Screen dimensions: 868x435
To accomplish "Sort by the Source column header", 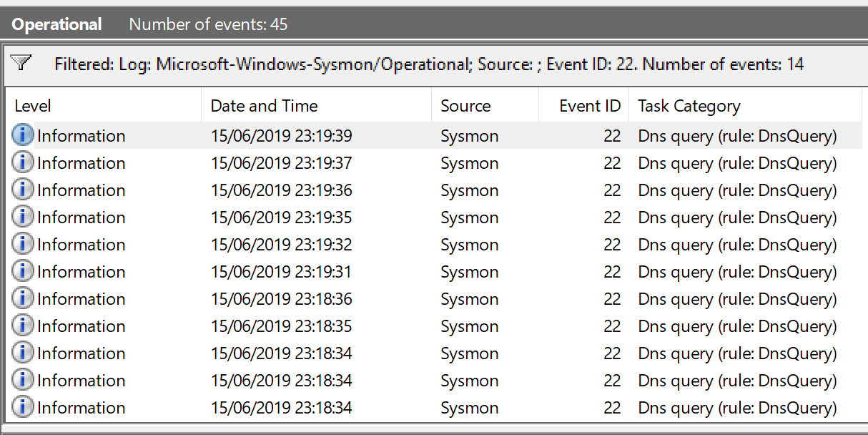I will click(x=485, y=106).
